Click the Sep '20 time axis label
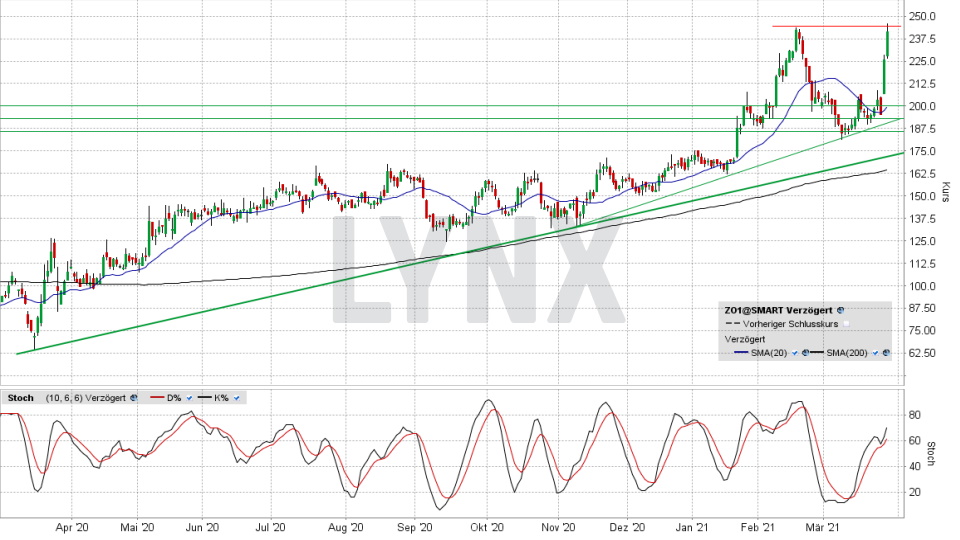The width and height of the screenshot is (960, 540). point(414,526)
